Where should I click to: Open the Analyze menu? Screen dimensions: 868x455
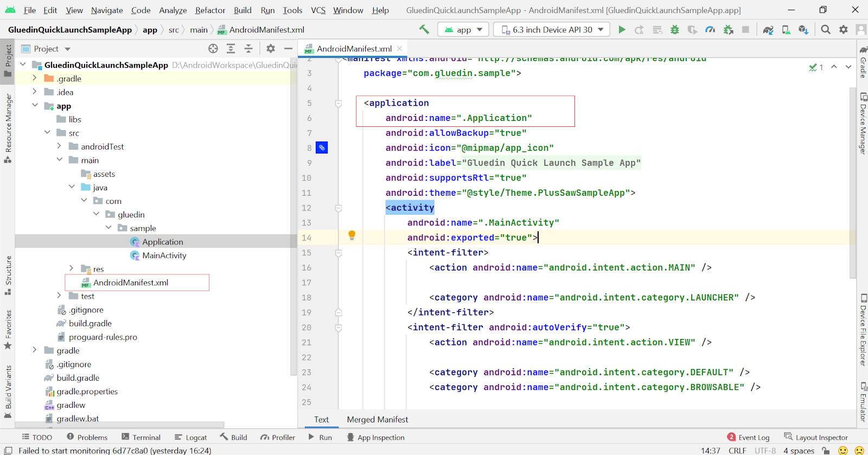173,10
